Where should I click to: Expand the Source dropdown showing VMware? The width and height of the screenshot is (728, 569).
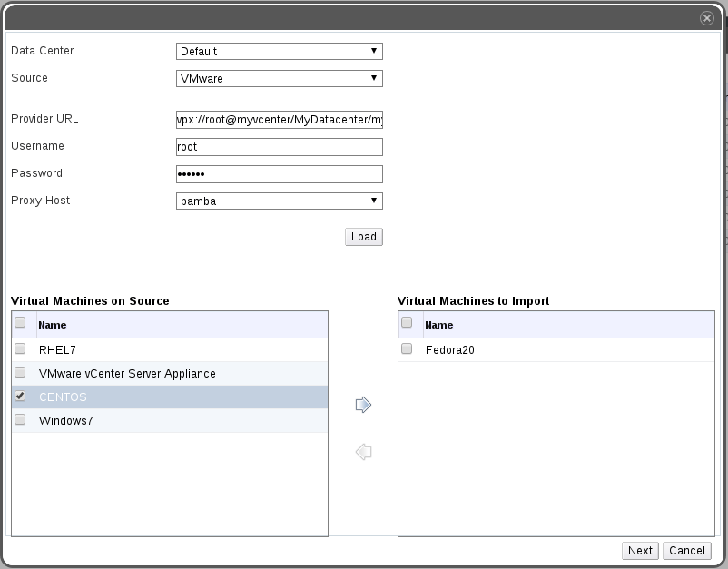coord(279,79)
